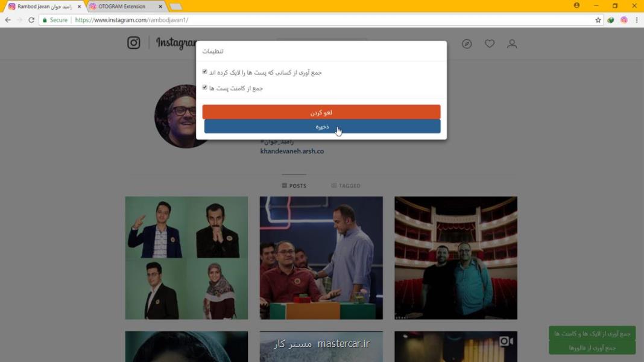The height and width of the screenshot is (362, 644).
Task: Open the profile picture of Rambod Javan
Action: point(176,116)
